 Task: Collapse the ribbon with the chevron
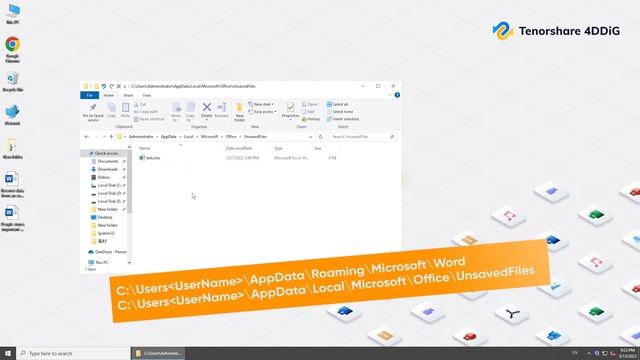pos(389,95)
